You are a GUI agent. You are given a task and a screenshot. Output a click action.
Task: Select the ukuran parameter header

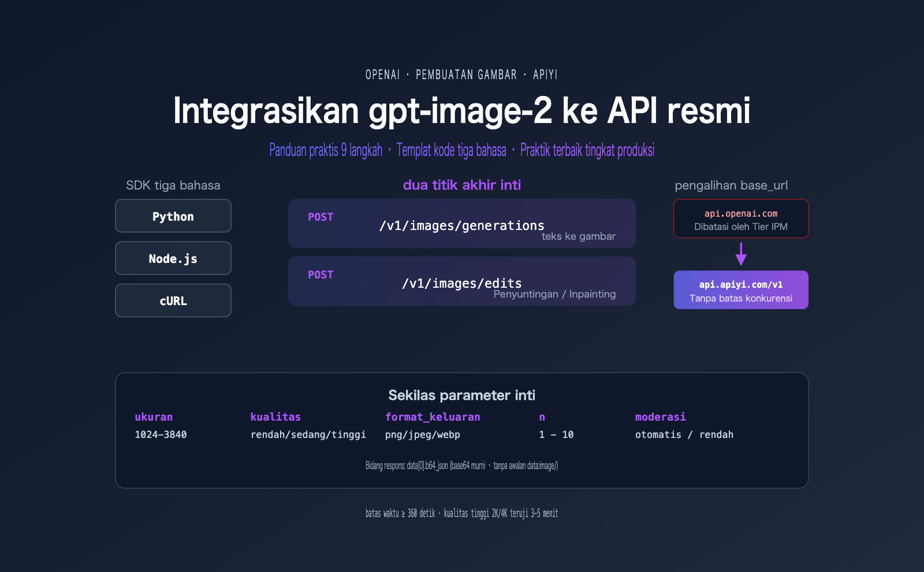click(x=154, y=417)
